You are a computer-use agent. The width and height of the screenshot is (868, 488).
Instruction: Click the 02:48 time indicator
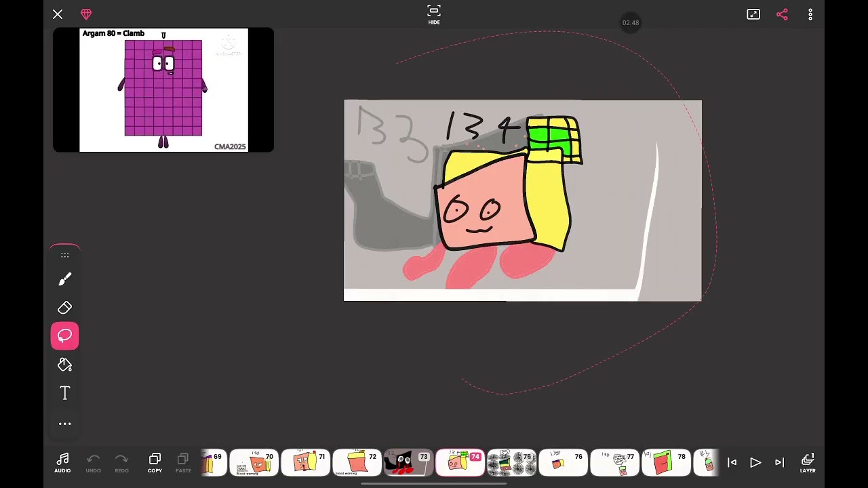click(631, 22)
